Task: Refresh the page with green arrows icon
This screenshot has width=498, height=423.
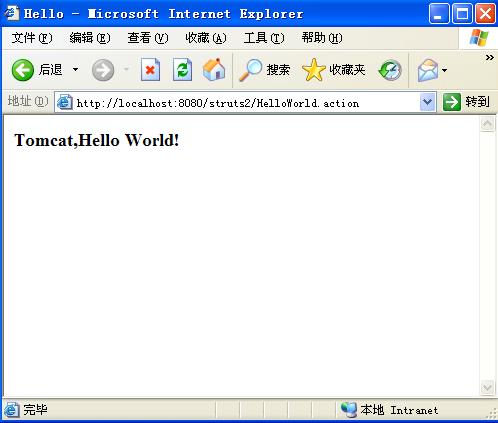Action: (182, 70)
